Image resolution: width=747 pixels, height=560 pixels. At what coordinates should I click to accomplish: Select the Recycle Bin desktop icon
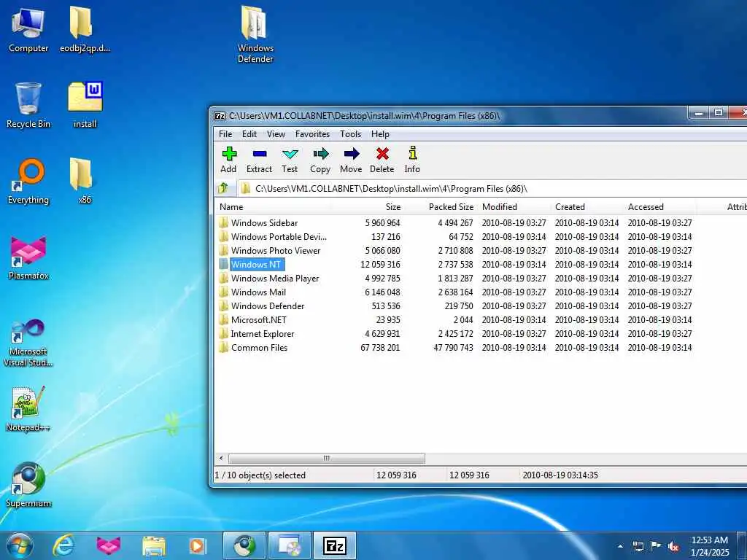click(28, 106)
